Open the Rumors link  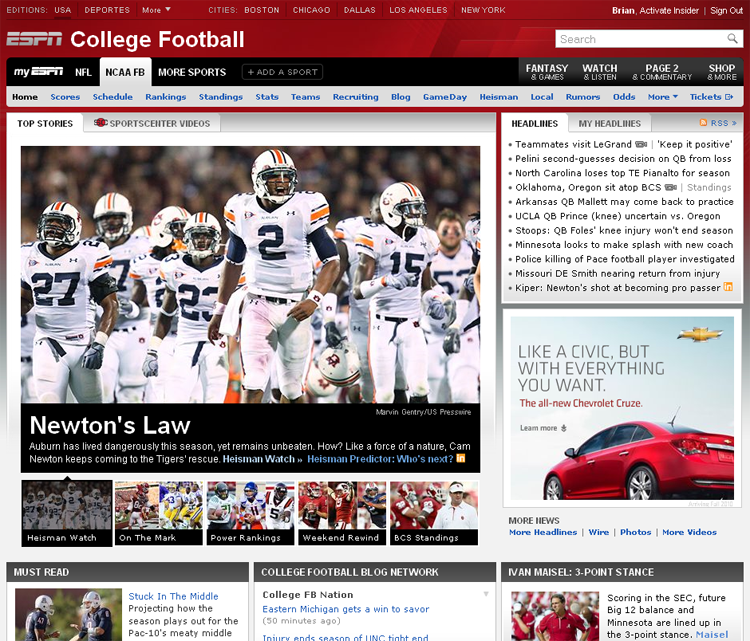coord(583,97)
